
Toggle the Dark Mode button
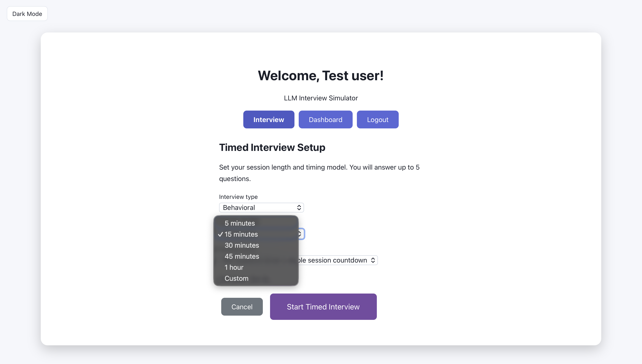coord(27,14)
